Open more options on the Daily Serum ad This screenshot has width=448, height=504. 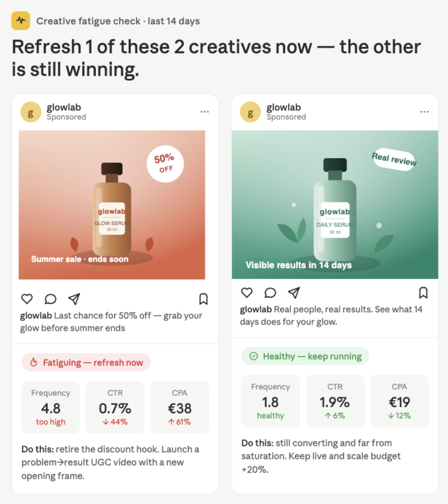424,112
